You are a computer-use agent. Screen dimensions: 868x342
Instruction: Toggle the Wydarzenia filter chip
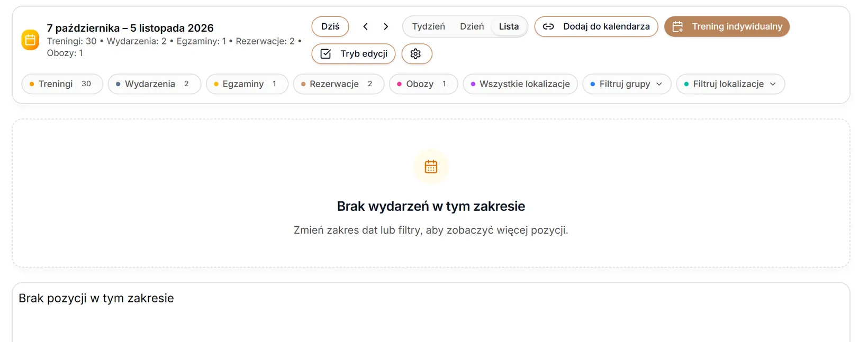point(154,84)
